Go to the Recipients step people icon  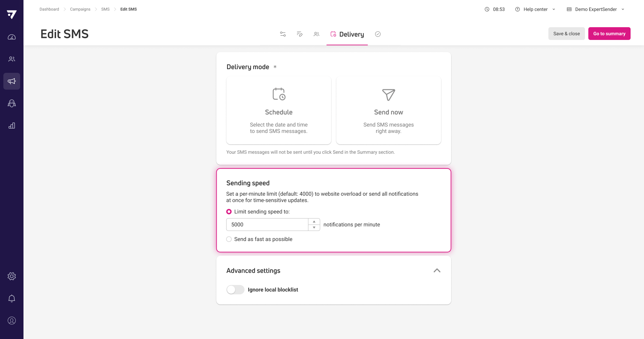[x=316, y=34]
